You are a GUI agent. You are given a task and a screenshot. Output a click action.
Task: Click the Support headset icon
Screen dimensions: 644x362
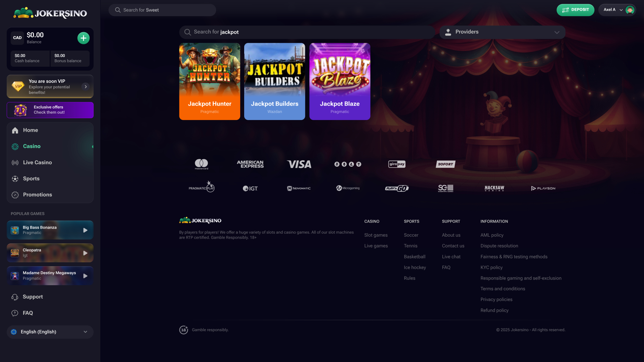[x=15, y=297]
